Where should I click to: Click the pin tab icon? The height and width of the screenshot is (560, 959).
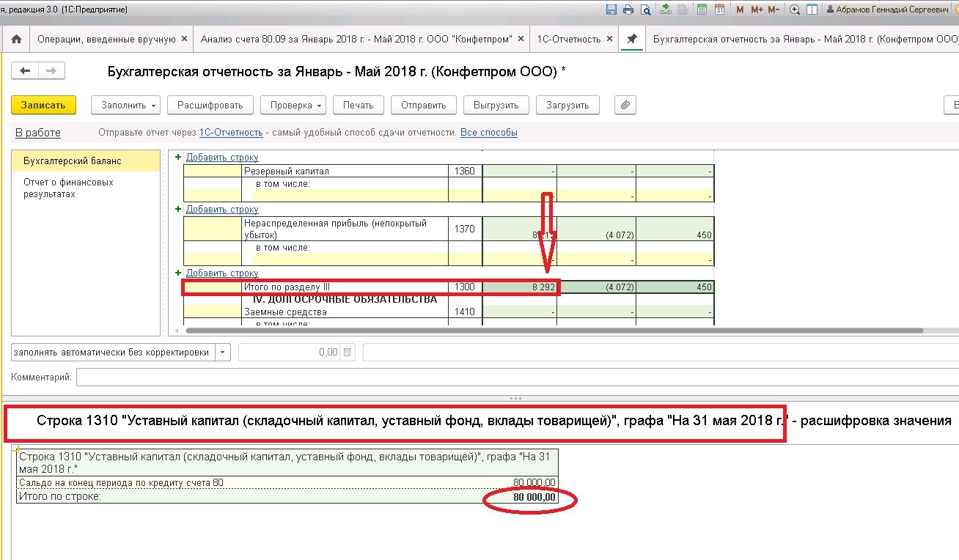click(x=631, y=39)
